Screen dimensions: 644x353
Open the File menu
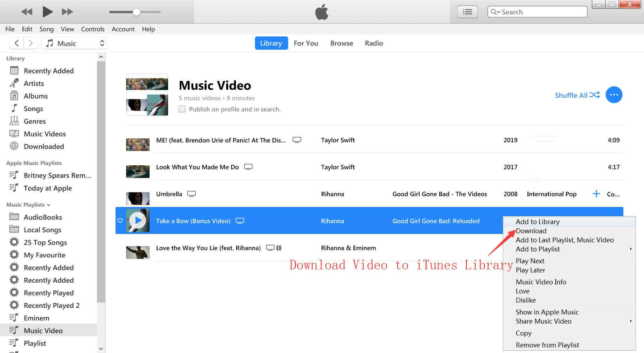10,29
